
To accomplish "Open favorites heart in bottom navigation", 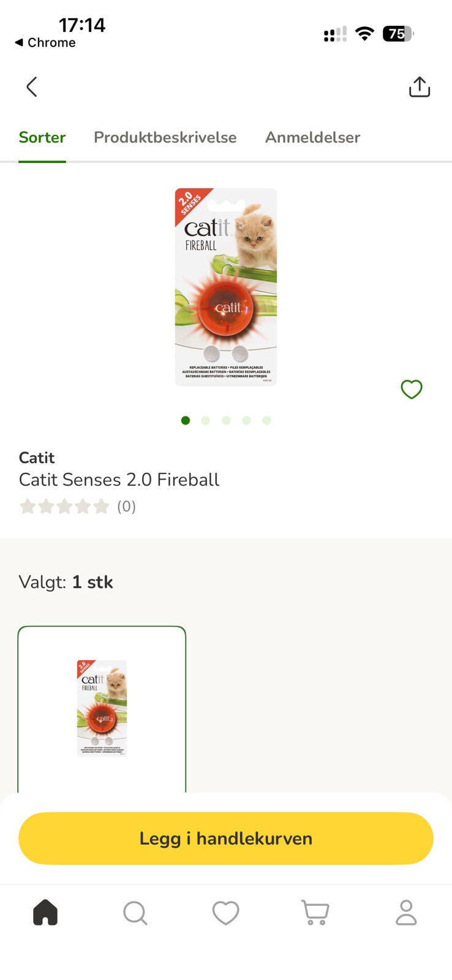I will 225,913.
